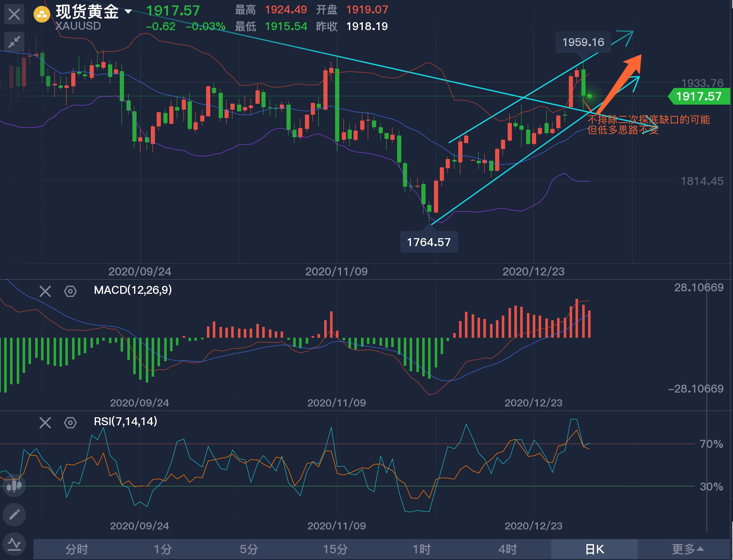Image resolution: width=733 pixels, height=560 pixels.
Task: Open the 现货黄金 symbol dropdown arrow
Action: tap(128, 11)
